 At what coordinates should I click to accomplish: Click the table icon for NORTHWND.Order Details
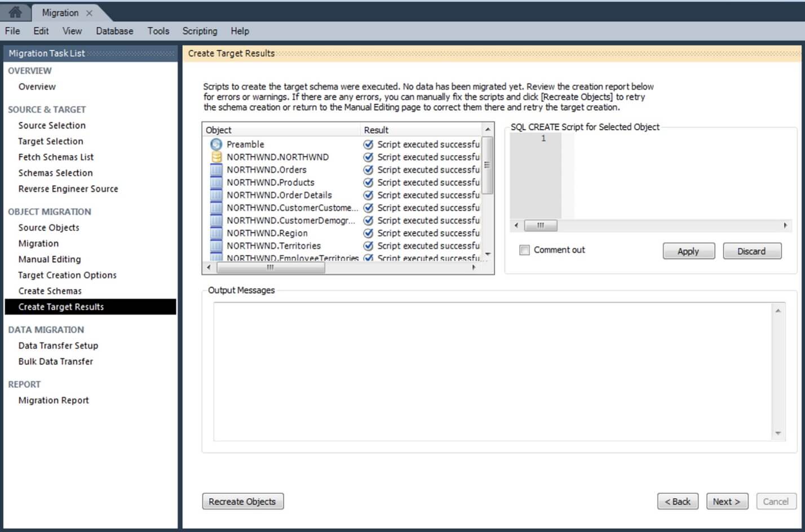pyautogui.click(x=216, y=195)
